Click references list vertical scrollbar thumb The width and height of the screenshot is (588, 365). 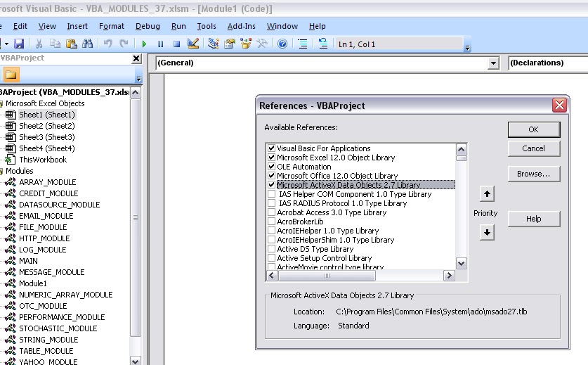(x=462, y=158)
